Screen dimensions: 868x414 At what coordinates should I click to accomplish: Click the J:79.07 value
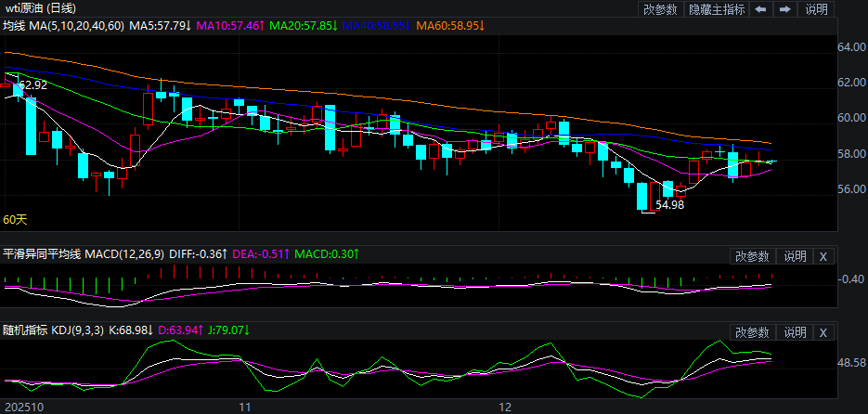(x=228, y=330)
